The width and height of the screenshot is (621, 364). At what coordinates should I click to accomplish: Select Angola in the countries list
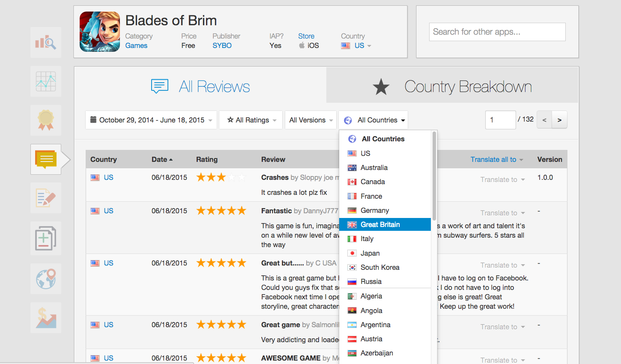(x=385, y=310)
